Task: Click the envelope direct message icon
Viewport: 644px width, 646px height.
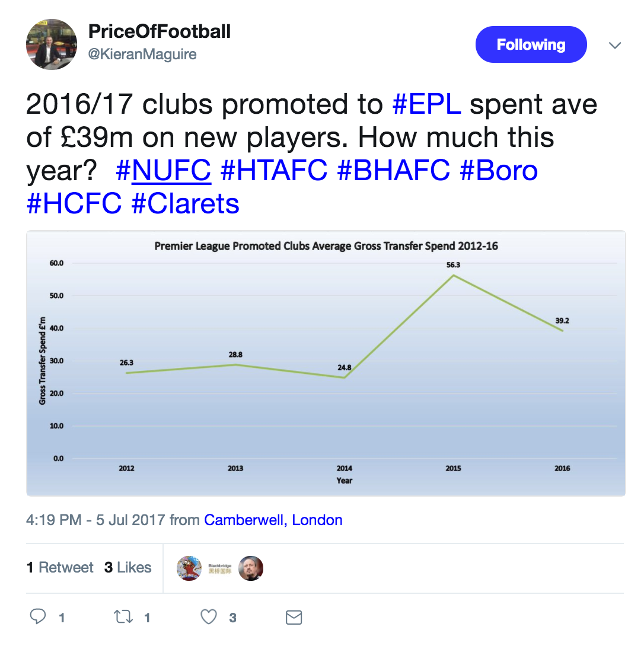Action: [x=294, y=617]
